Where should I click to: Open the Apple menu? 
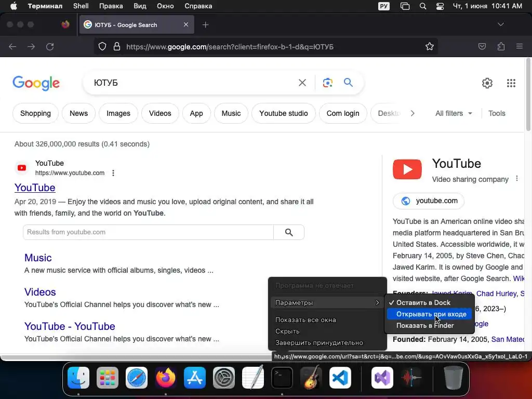pos(14,6)
